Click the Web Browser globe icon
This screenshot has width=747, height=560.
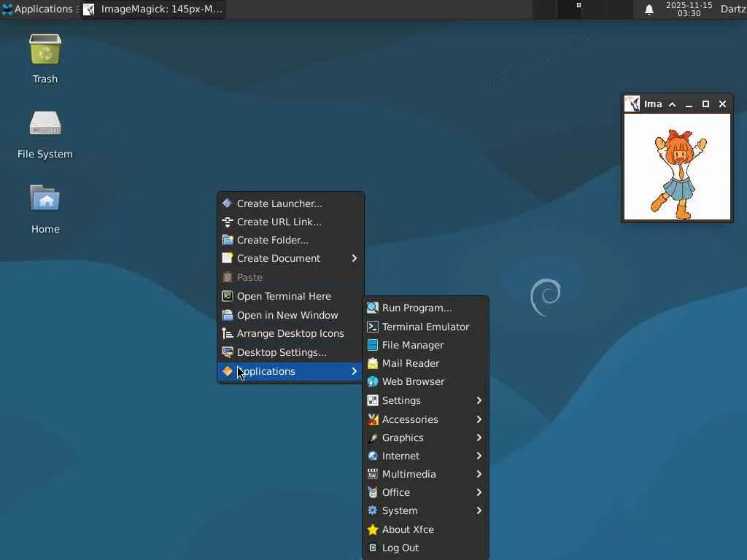point(373,381)
